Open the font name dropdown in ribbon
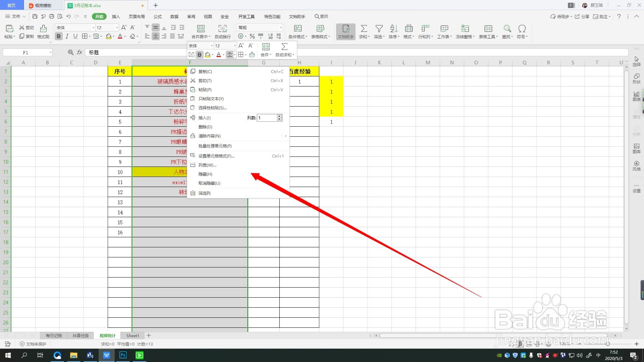Image resolution: width=644 pixels, height=362 pixels. [93, 27]
